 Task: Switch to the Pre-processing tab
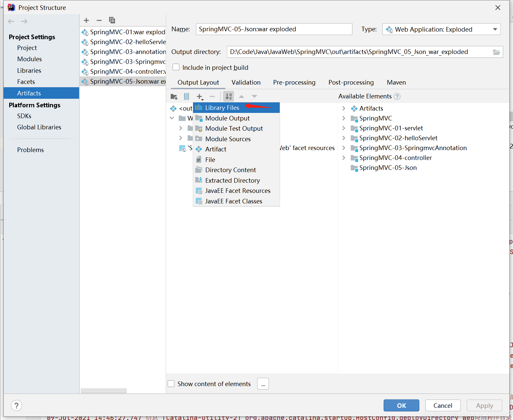click(x=294, y=82)
